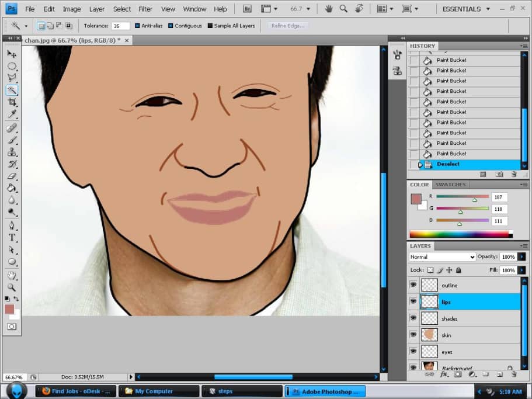Open the blend mode dropdown showing Normal

(442, 256)
